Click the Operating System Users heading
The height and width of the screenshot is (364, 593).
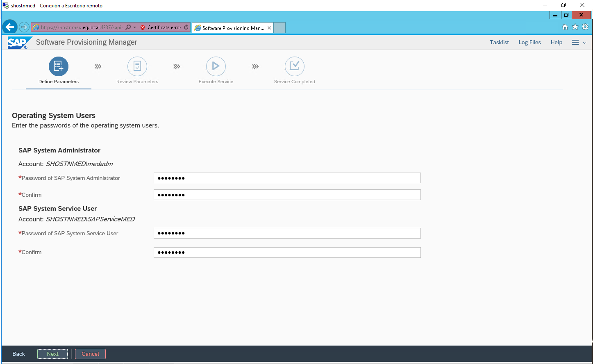point(54,116)
